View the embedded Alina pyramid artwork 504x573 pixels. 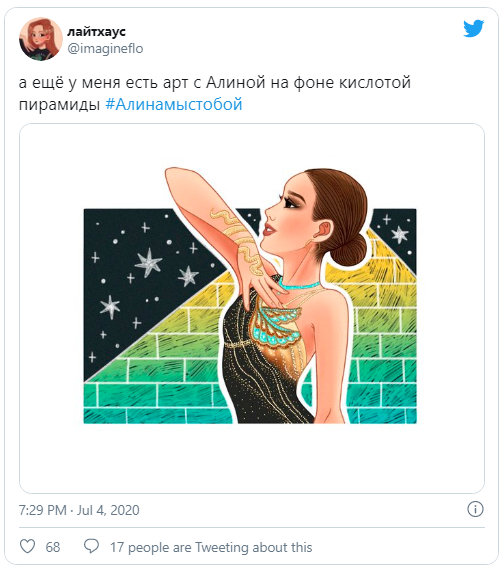click(x=252, y=308)
